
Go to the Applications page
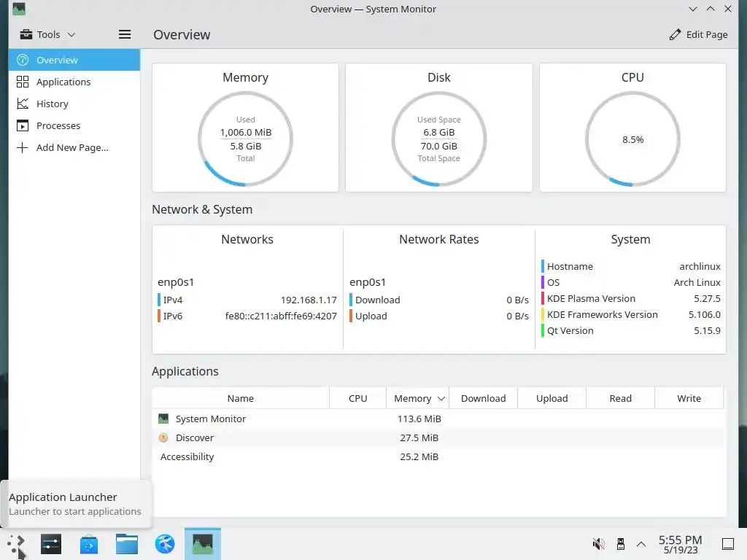click(x=74, y=82)
